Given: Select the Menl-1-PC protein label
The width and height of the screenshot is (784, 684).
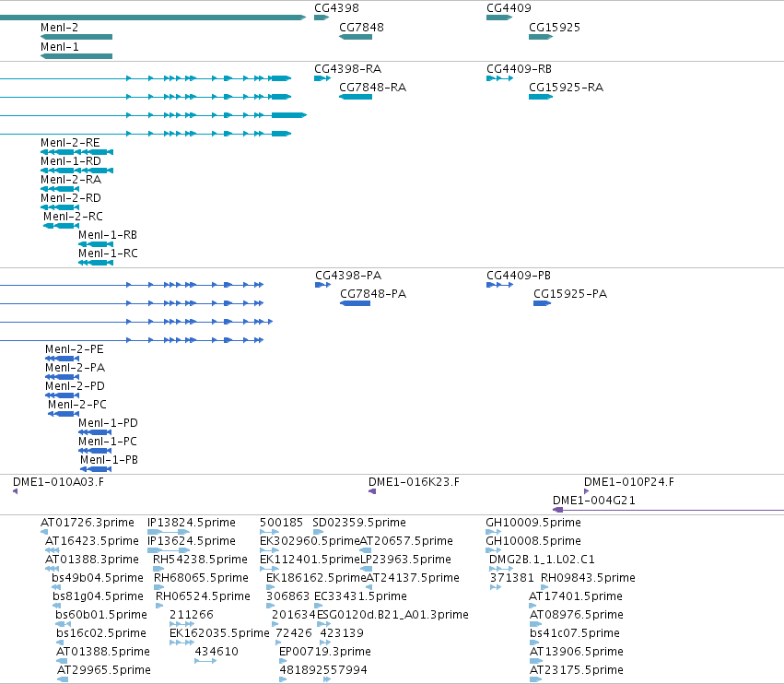Looking at the screenshot, I should tap(108, 442).
